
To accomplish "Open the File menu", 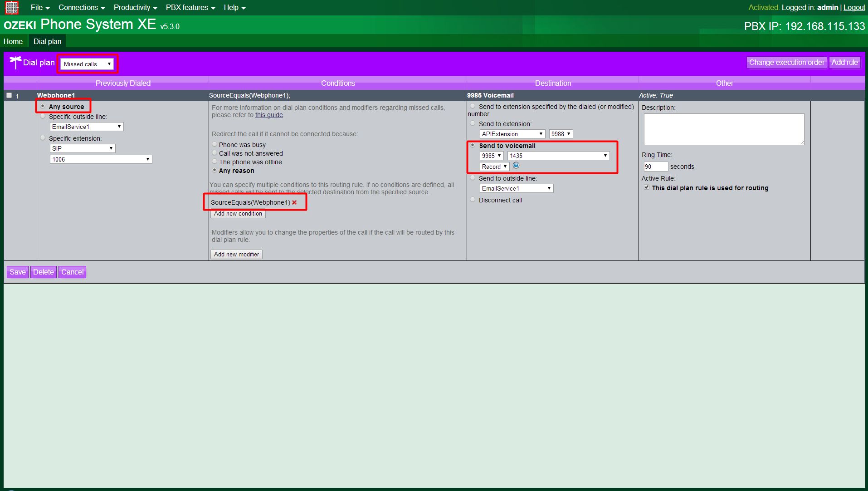I will (40, 8).
